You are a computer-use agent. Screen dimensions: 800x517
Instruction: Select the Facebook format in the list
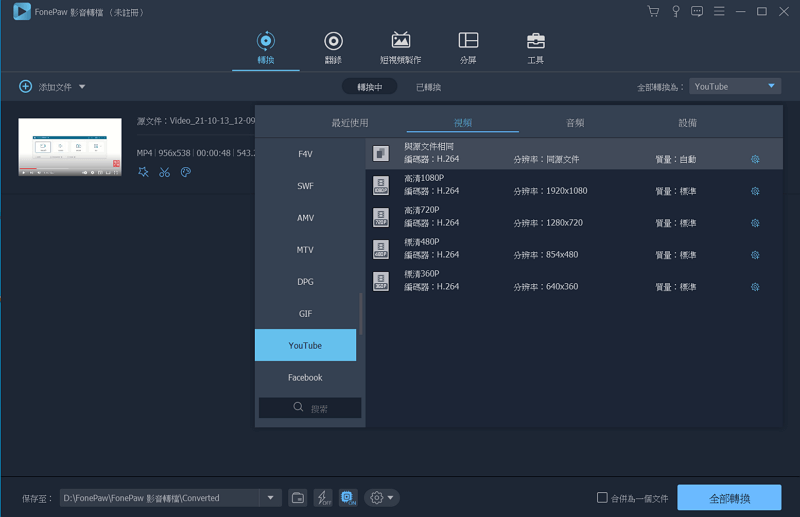305,378
